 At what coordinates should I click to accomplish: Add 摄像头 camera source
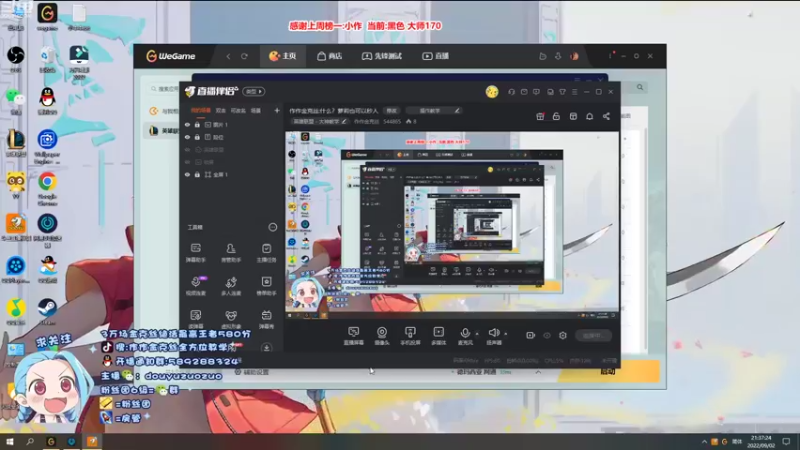(382, 336)
